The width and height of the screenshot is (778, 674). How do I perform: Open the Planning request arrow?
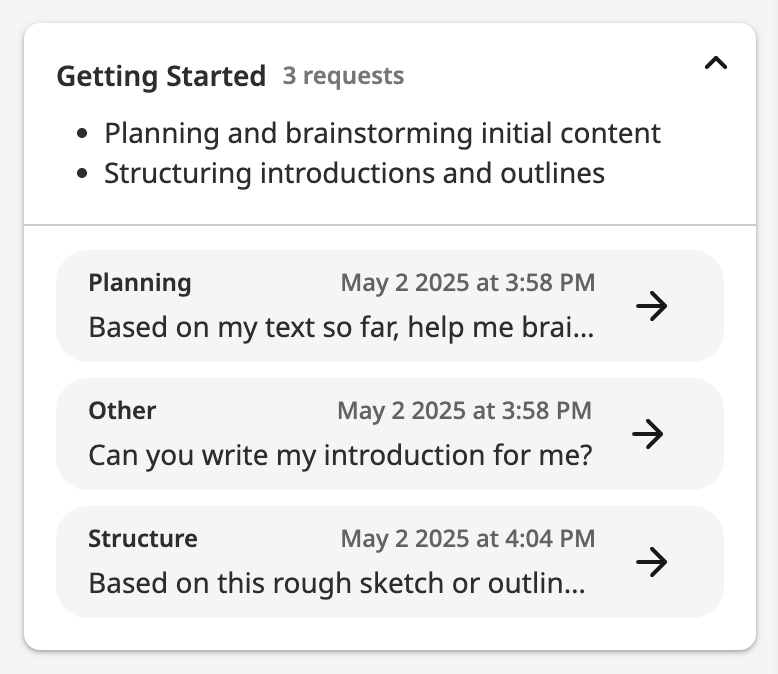tap(651, 306)
